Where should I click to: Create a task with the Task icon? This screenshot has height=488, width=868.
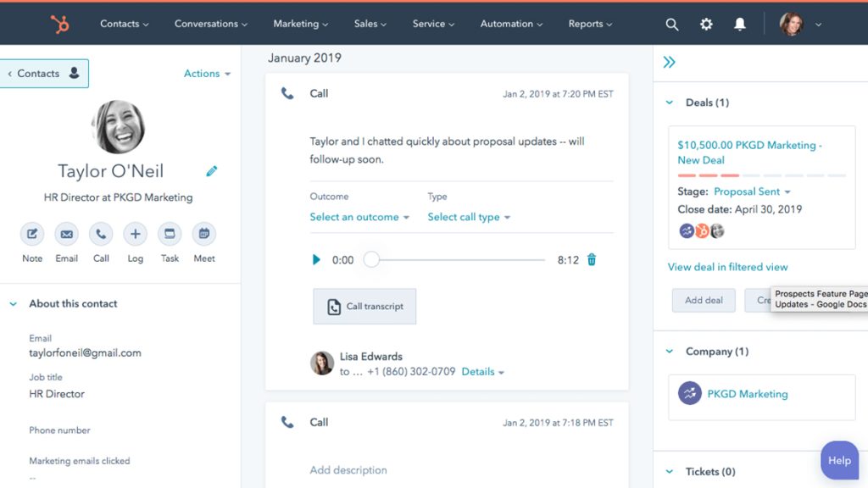tap(170, 235)
